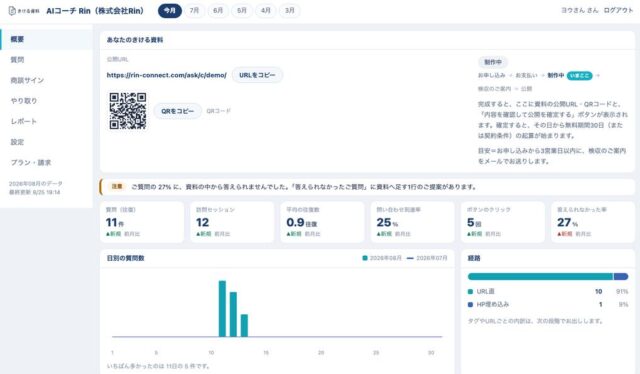Click the teal URL直 legend square
The image size is (640, 374).
pos(470,292)
